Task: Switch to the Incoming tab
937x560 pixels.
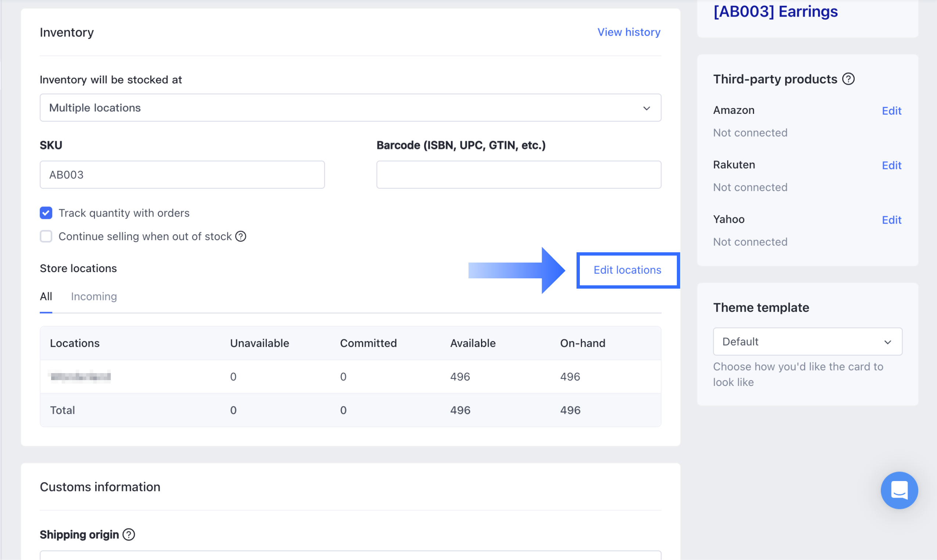Action: point(94,297)
